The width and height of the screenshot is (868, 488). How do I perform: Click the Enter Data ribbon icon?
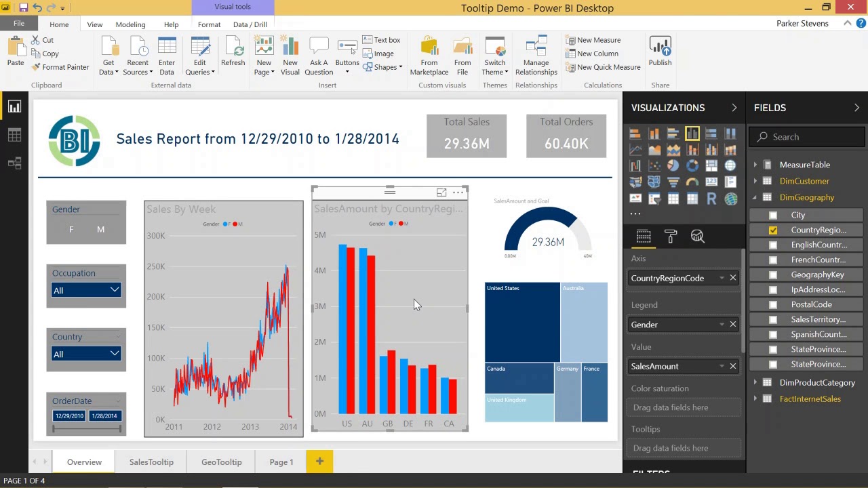coord(167,56)
